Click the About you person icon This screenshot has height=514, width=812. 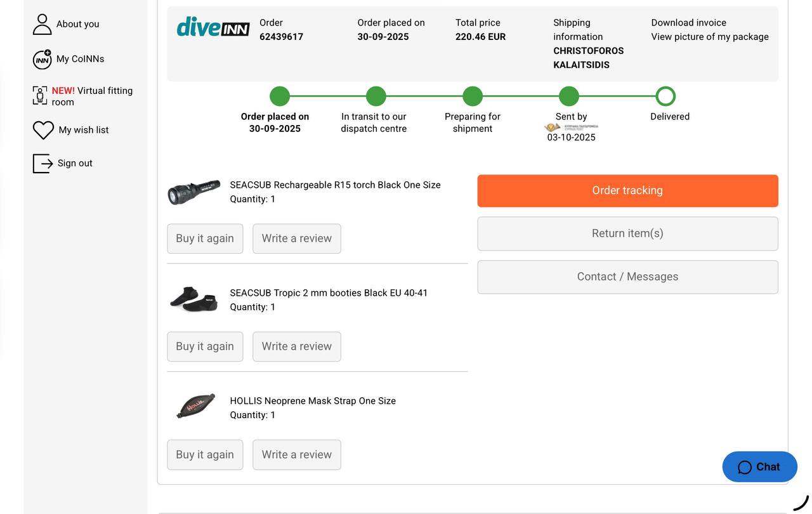(x=42, y=24)
